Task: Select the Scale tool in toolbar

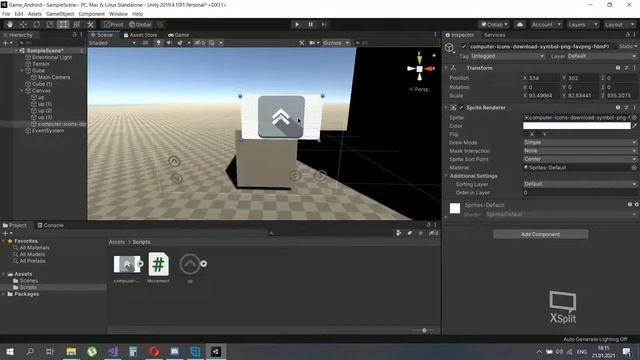Action: pos(50,24)
